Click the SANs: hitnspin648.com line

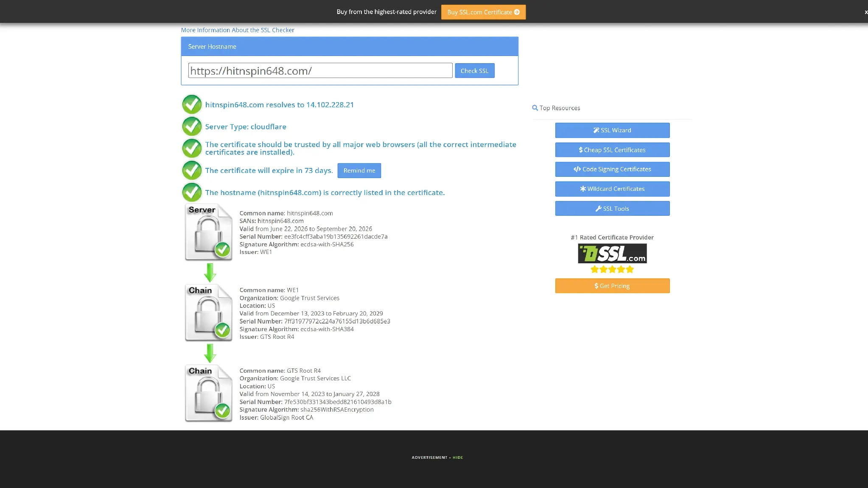pyautogui.click(x=272, y=221)
